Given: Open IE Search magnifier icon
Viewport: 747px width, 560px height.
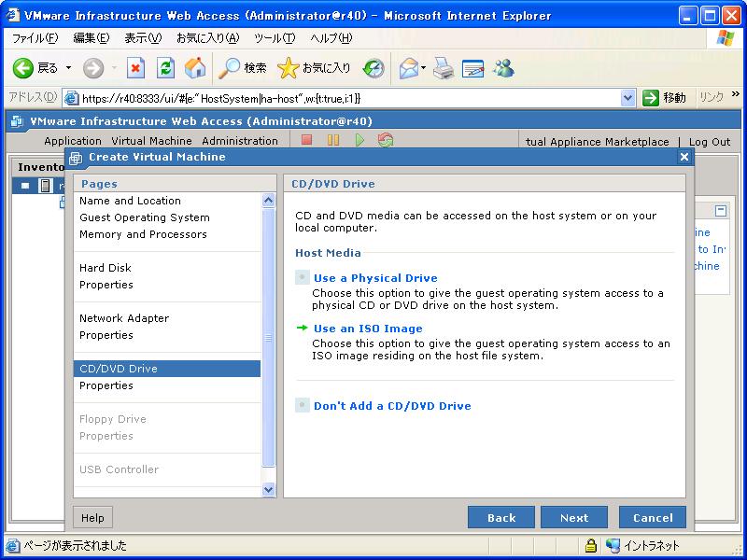Looking at the screenshot, I should click(229, 68).
